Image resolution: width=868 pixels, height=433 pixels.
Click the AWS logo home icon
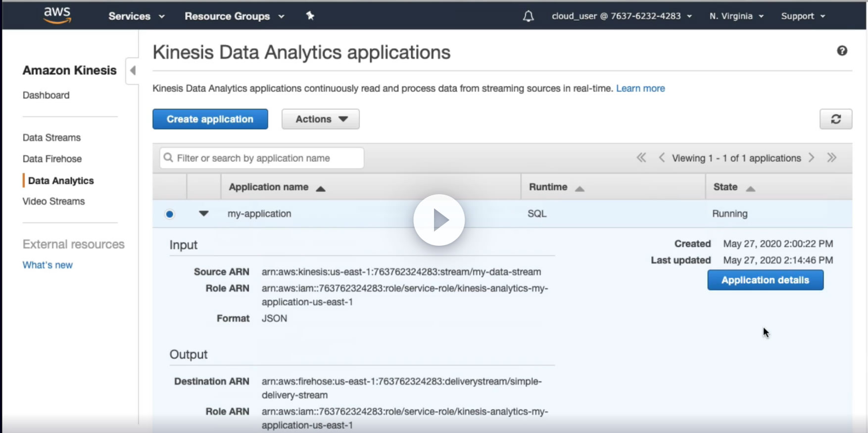coord(57,15)
